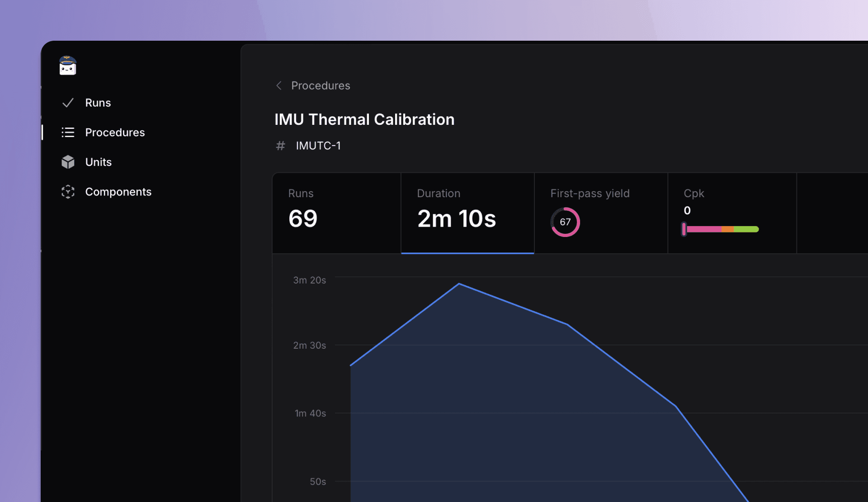Click the IMUTC-1 identifier text
Screen dimensions: 868x502
[318, 146]
